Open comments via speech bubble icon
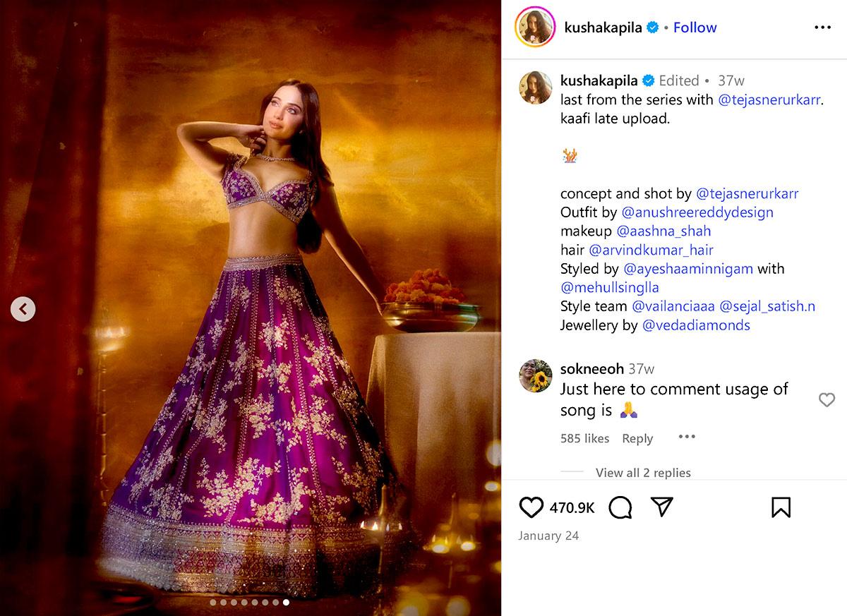The image size is (847, 616). click(620, 507)
